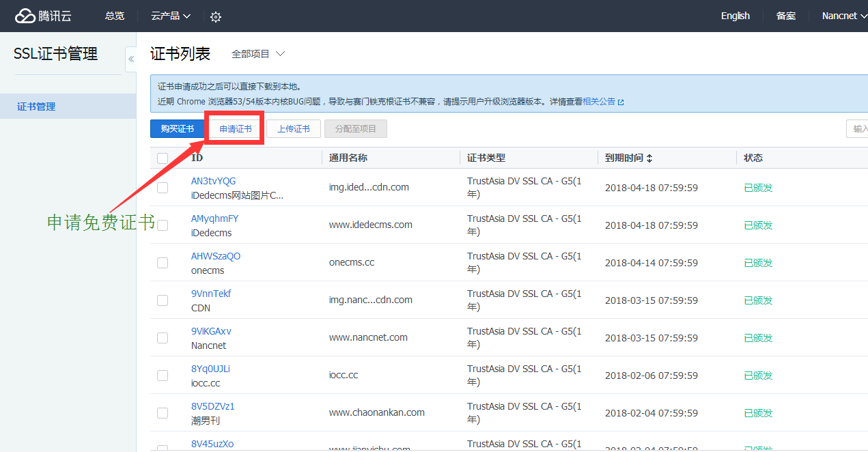Switch language via the English link
This screenshot has width=868, height=452.
point(735,16)
